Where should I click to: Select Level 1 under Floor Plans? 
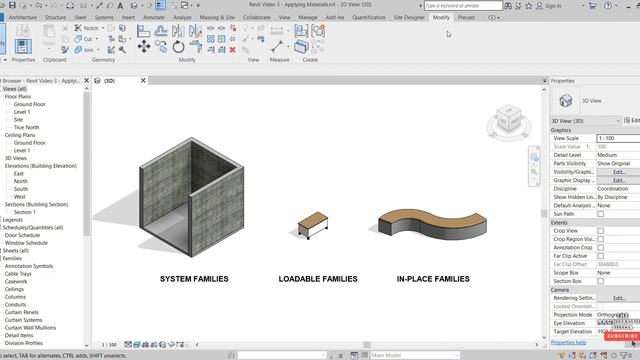coord(22,112)
